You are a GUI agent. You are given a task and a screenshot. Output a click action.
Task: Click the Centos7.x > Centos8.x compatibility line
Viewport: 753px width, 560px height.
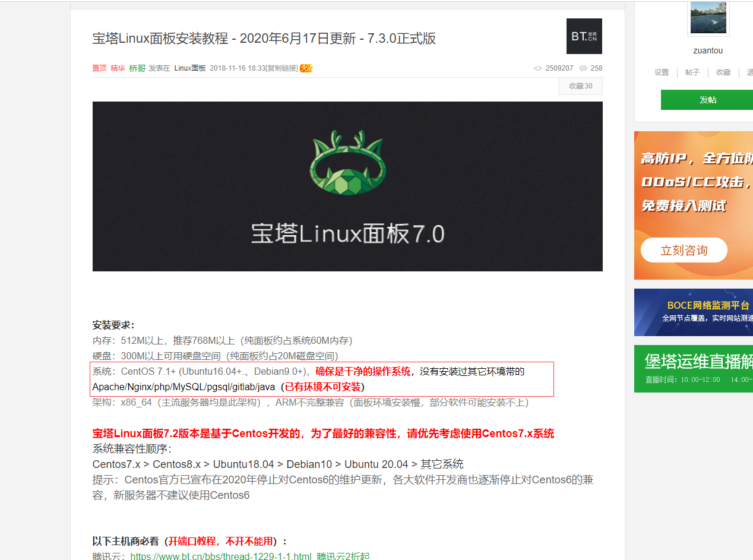pos(278,464)
